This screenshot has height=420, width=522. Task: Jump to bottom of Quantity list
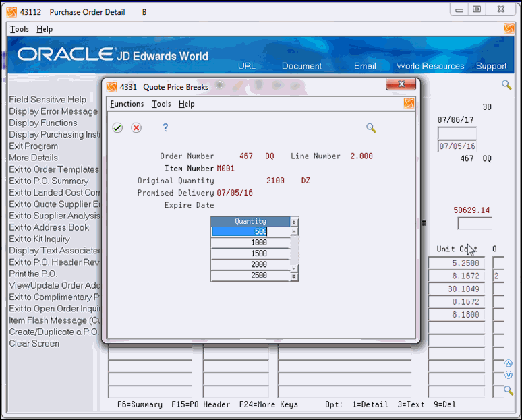click(x=294, y=276)
